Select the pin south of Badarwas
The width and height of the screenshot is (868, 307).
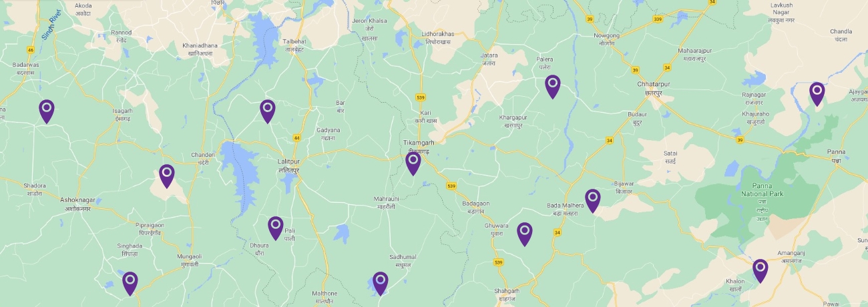tap(46, 111)
